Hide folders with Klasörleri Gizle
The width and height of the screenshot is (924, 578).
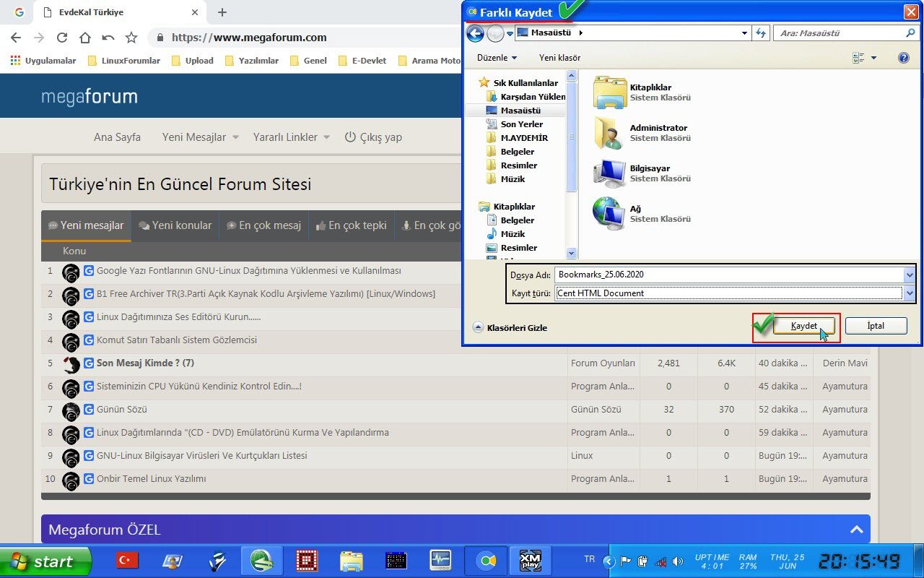(x=510, y=327)
